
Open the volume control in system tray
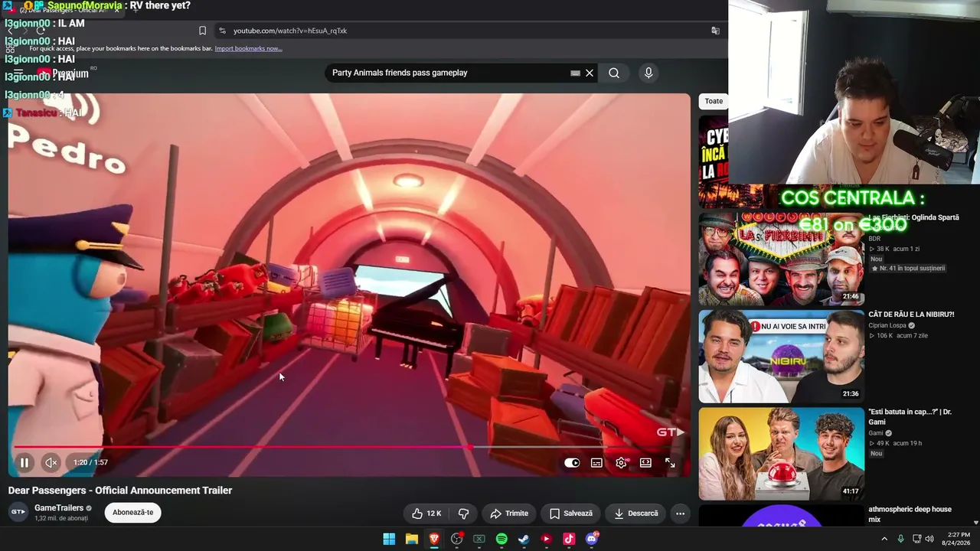(x=929, y=539)
